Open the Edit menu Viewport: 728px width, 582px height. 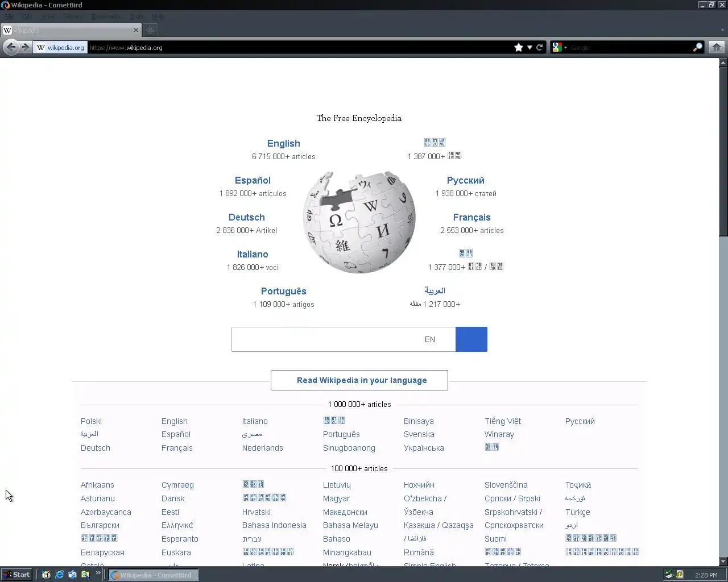(27, 16)
